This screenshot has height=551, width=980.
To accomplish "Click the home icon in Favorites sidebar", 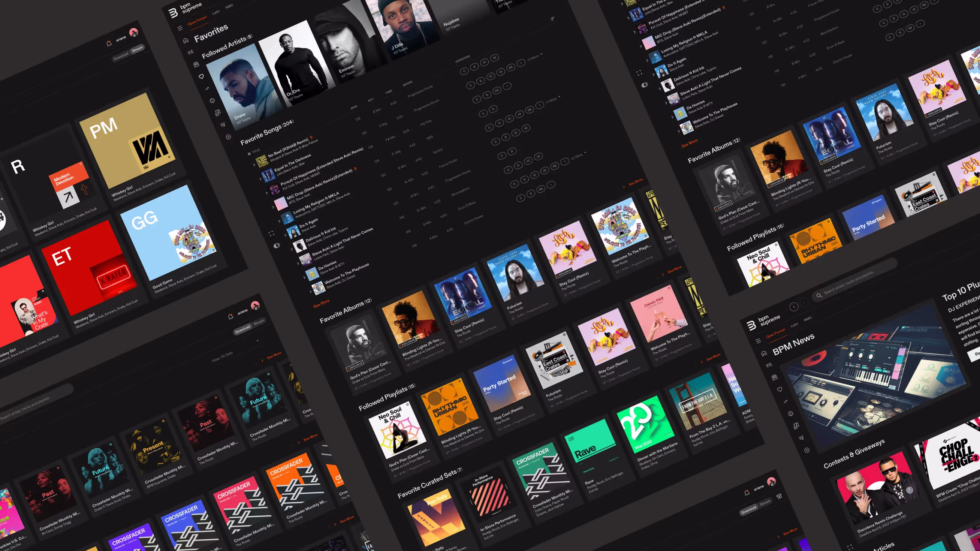I will coord(186,40).
